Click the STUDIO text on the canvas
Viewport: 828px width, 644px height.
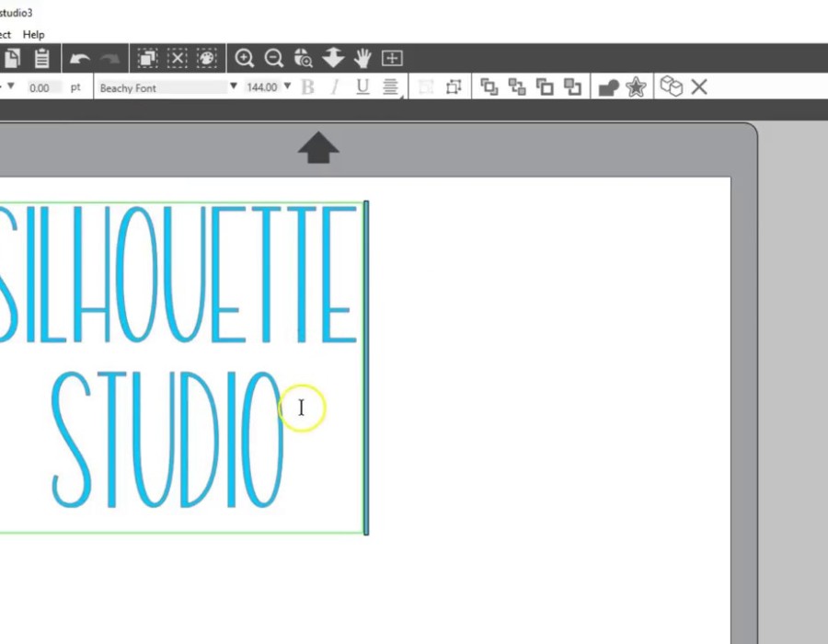(166, 440)
